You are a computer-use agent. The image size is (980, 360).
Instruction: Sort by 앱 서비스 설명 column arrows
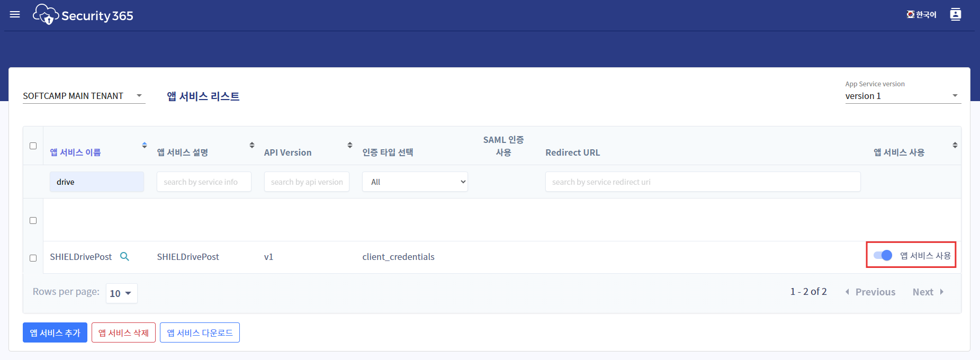(x=252, y=145)
